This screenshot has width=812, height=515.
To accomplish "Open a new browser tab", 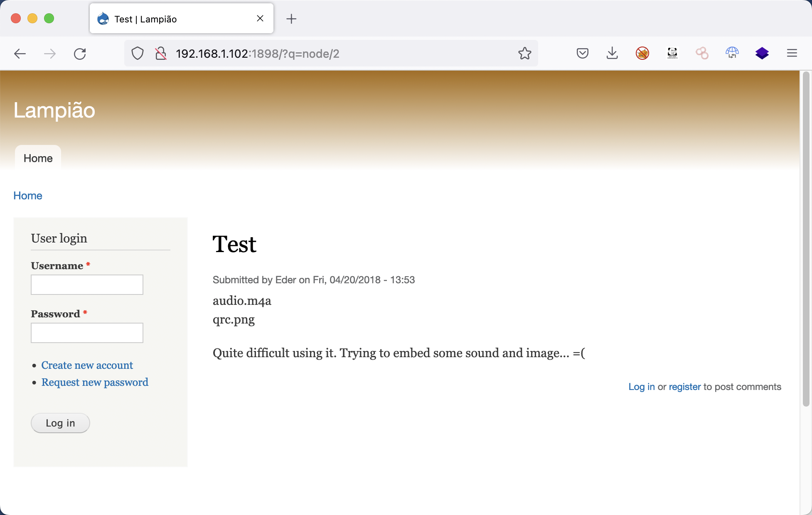I will pyautogui.click(x=291, y=19).
